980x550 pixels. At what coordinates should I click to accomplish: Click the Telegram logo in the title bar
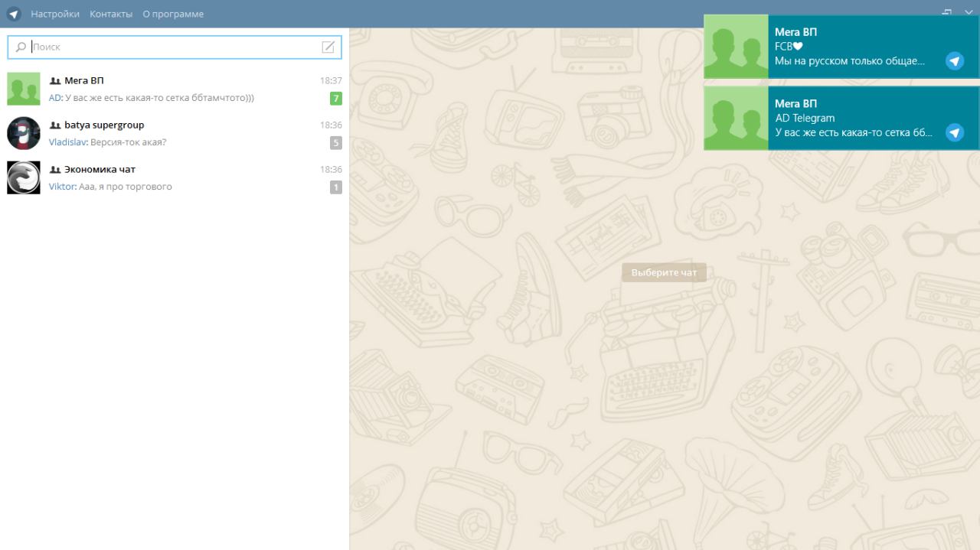point(14,14)
